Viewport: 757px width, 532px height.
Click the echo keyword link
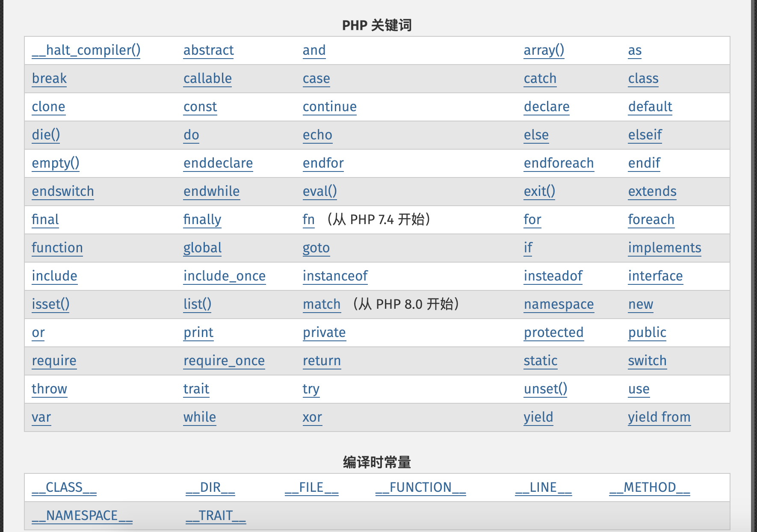coord(317,135)
